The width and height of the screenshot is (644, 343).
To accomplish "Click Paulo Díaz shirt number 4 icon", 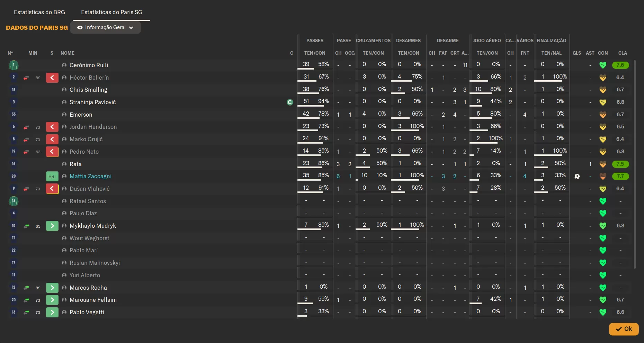I will (x=14, y=213).
